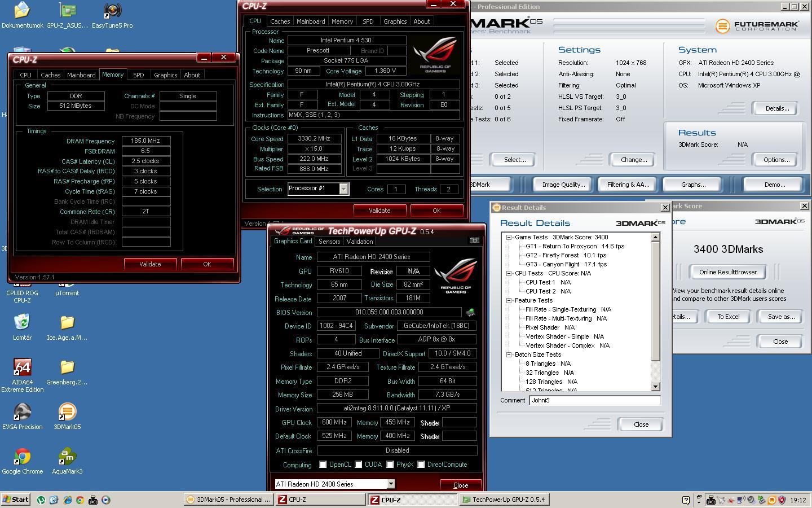This screenshot has height=508, width=812.
Task: Switch to Validation tab in GPU-Z
Action: click(x=360, y=242)
